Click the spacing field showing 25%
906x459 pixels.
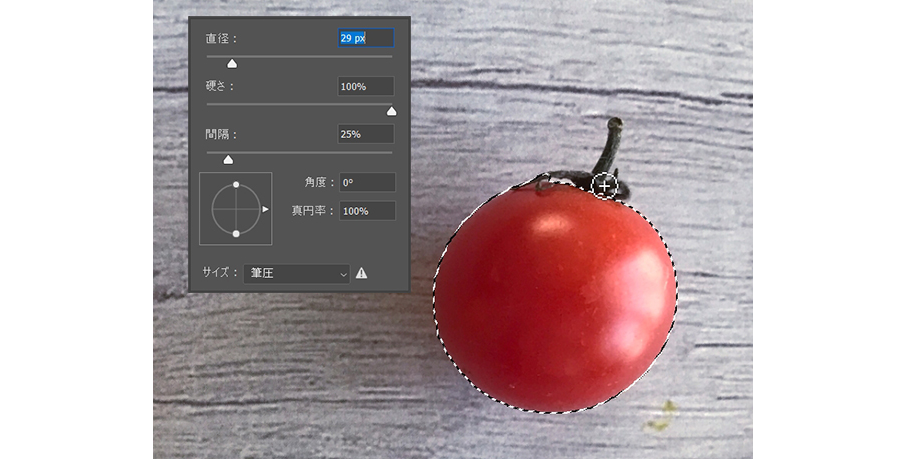366,134
